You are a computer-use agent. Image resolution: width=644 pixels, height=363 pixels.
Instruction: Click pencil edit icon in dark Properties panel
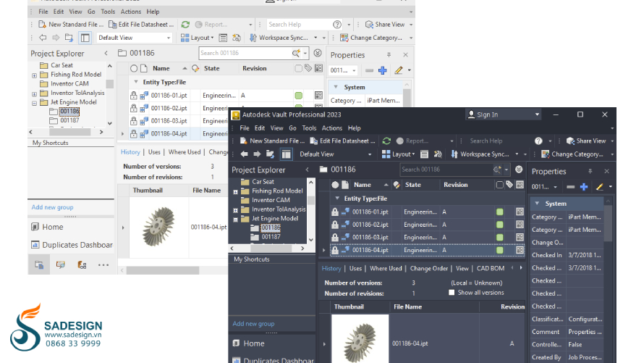point(600,187)
